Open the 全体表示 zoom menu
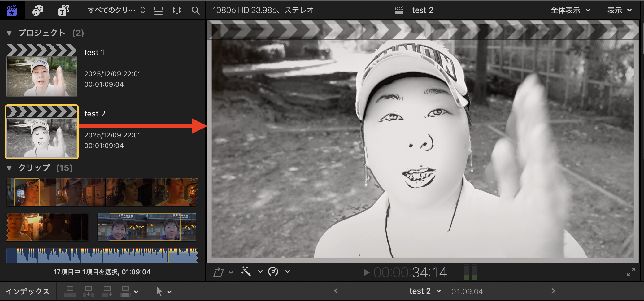This screenshot has width=644, height=301. (570, 10)
